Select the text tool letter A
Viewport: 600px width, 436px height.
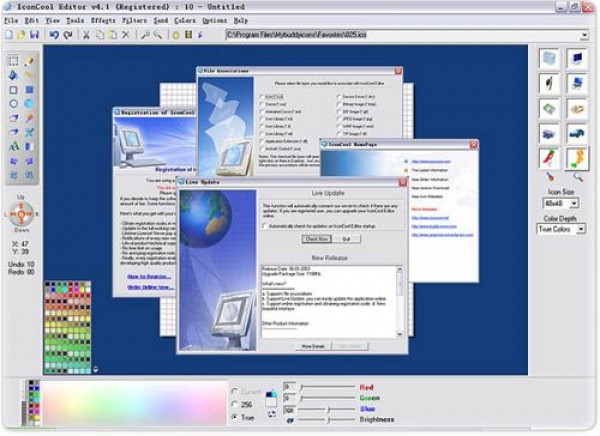click(14, 146)
